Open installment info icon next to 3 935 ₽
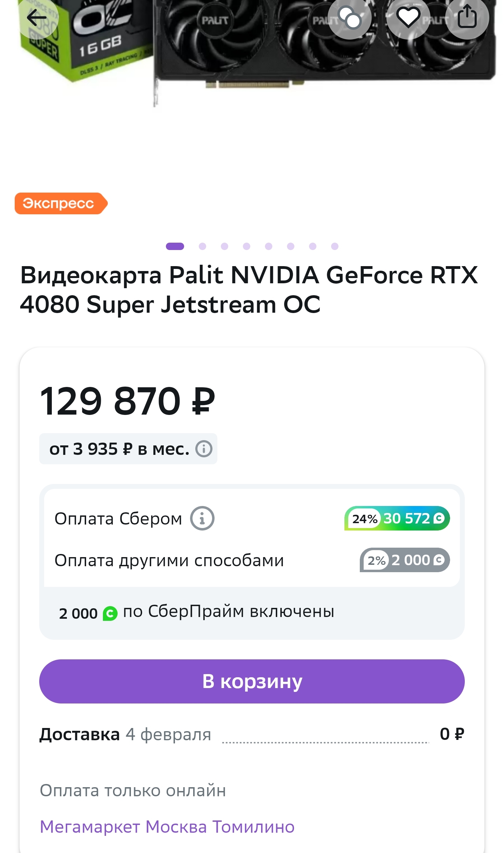This screenshot has height=853, width=504. point(204,449)
